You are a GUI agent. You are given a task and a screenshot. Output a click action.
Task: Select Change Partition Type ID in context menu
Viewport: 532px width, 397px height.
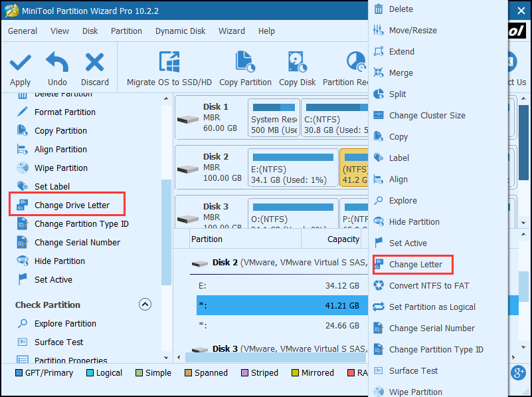436,350
